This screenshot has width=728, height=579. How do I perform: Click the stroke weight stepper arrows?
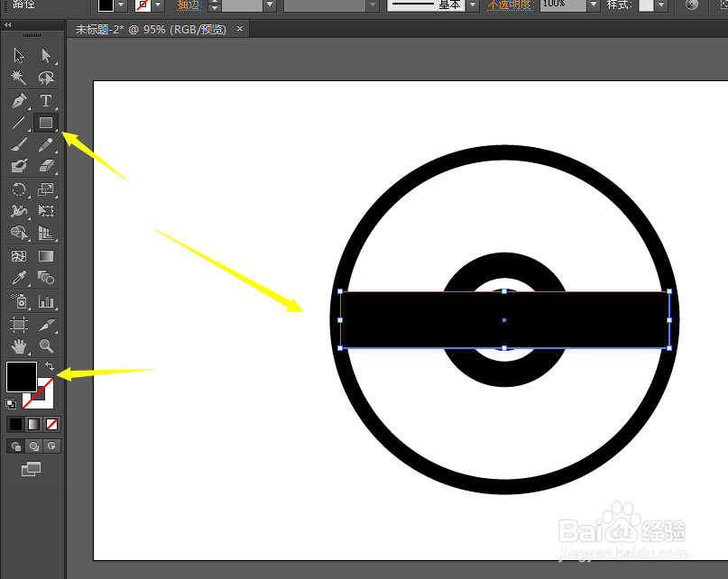click(x=214, y=5)
